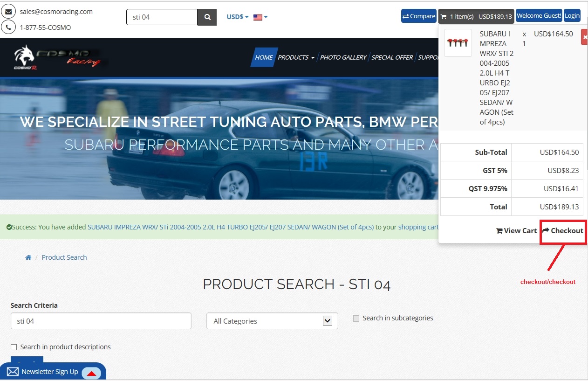Viewport: 588px width, 381px height.
Task: Click the Welcome Guest! button
Action: (539, 16)
